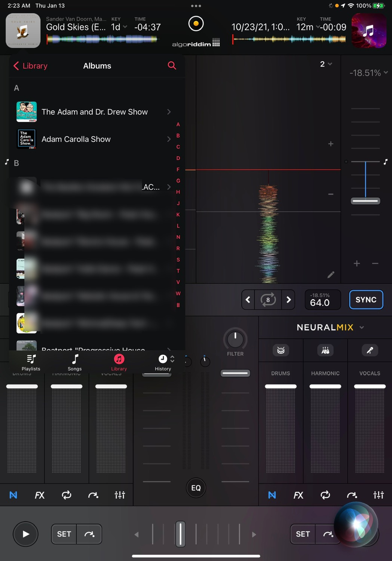392x561 pixels.
Task: Switch to the Songs tab
Action: pyautogui.click(x=75, y=362)
